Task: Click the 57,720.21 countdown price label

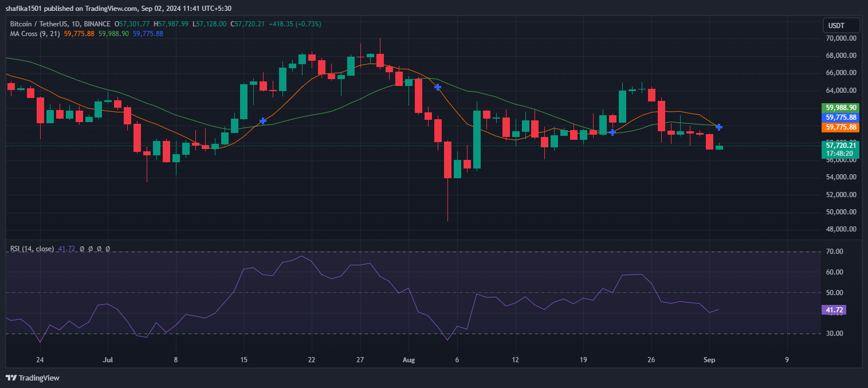Action: (x=840, y=147)
